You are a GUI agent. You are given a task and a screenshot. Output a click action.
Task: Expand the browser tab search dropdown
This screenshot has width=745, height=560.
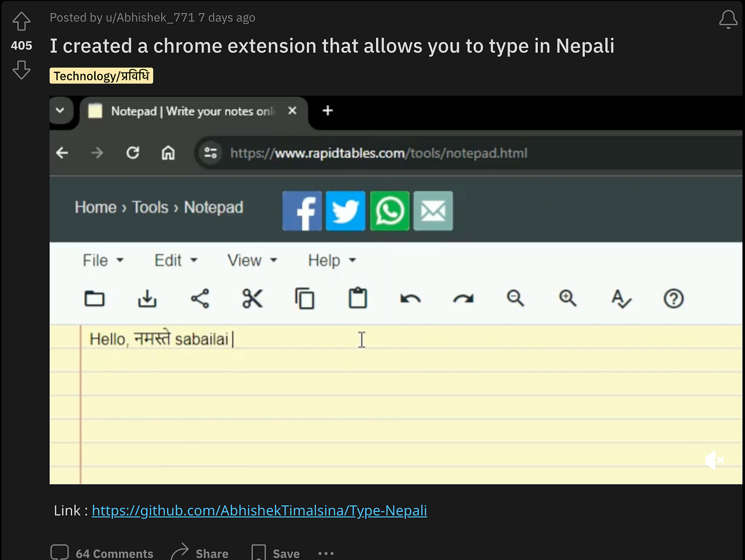point(60,111)
